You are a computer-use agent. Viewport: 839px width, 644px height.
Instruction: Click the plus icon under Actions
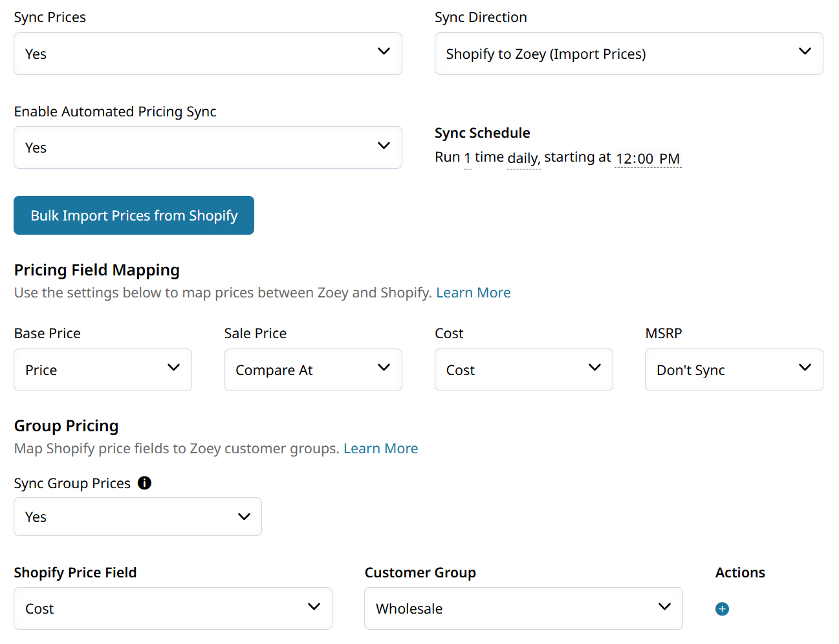722,609
